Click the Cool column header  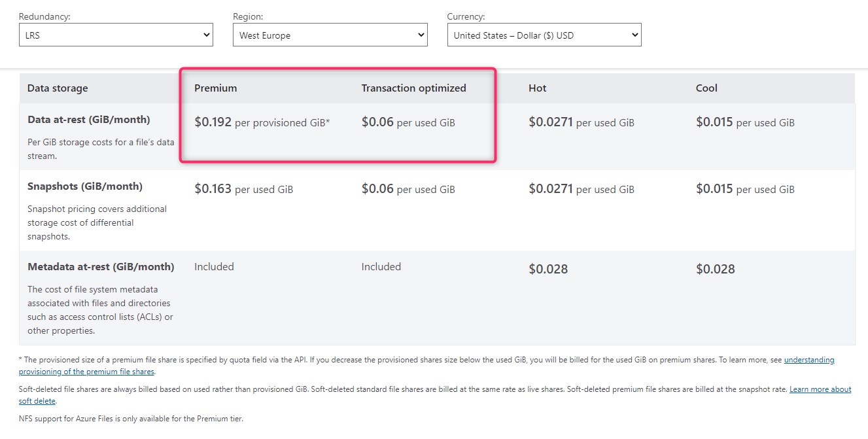coord(705,88)
